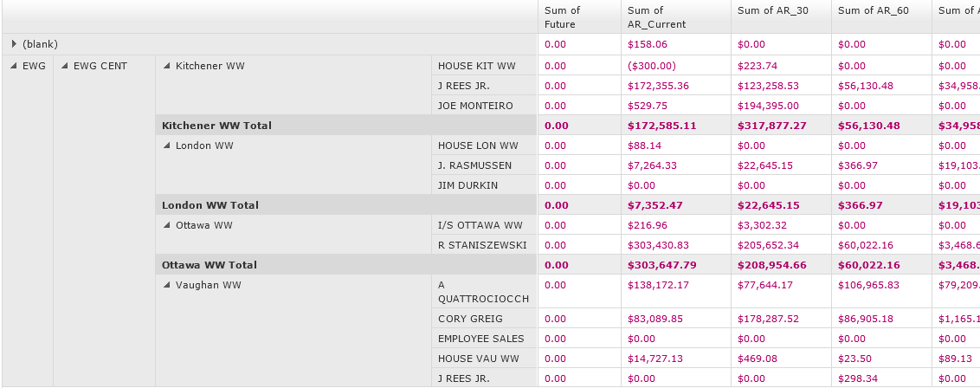The width and height of the screenshot is (980, 388).
Task: Collapse the EWG CENT group
Action: (x=65, y=66)
